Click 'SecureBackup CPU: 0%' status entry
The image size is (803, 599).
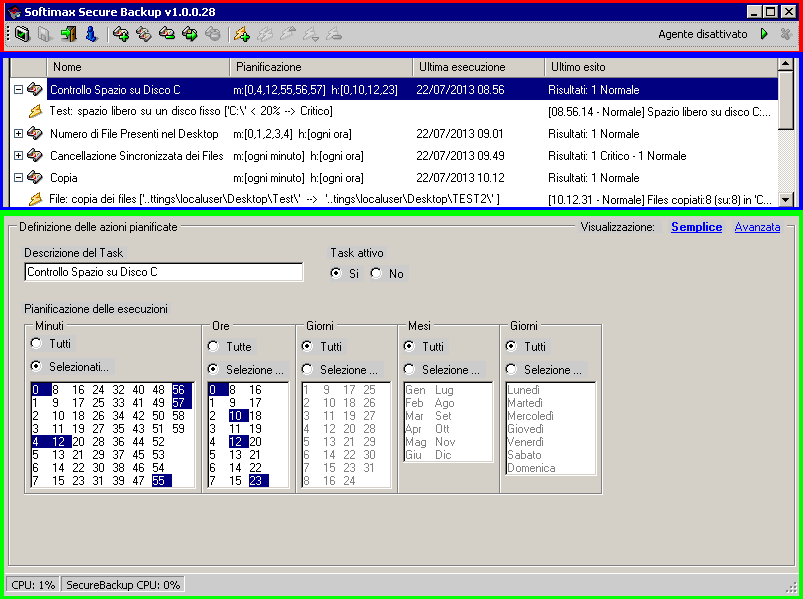123,584
